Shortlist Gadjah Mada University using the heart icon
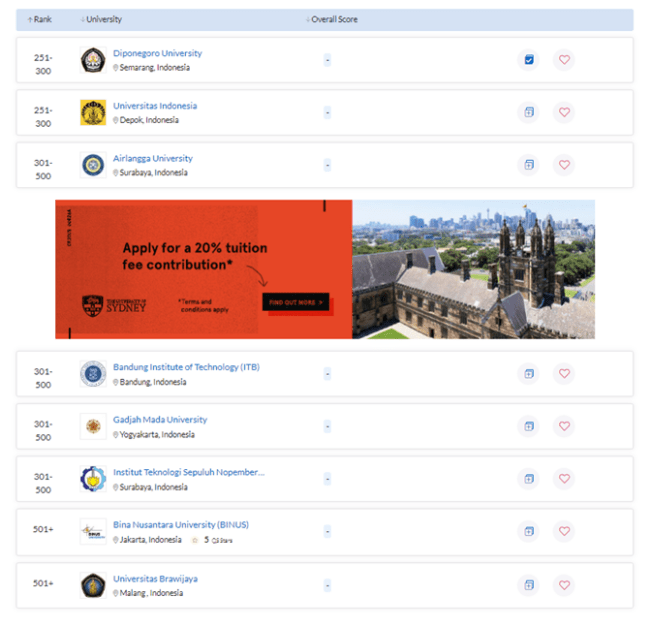 [x=564, y=426]
